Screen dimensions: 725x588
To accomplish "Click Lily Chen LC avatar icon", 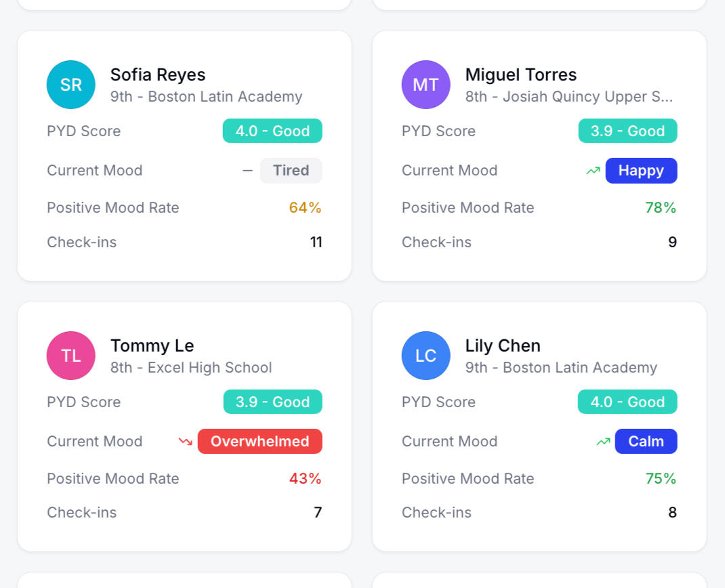I will click(x=426, y=356).
